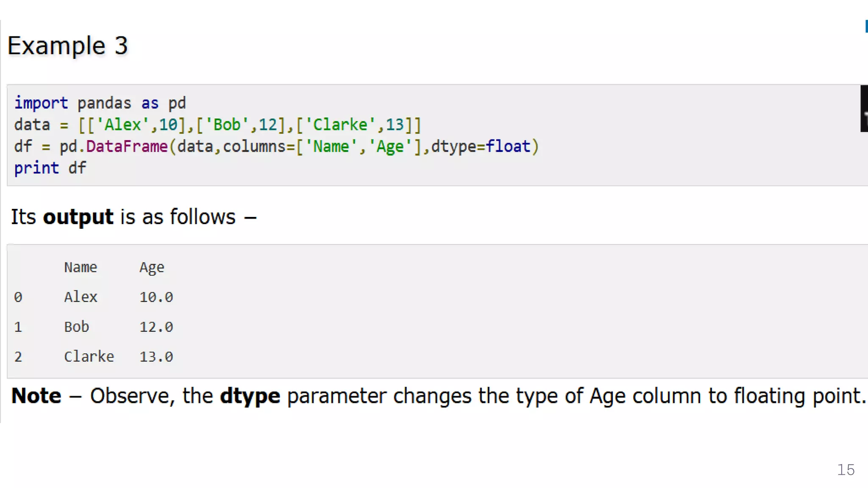Click the 'Alex' cell in output table
This screenshot has height=488, width=868.
(81, 297)
